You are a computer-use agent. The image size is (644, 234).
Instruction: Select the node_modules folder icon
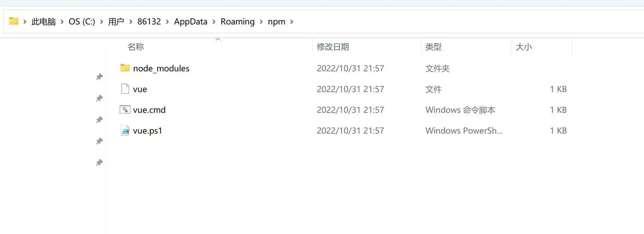point(125,68)
